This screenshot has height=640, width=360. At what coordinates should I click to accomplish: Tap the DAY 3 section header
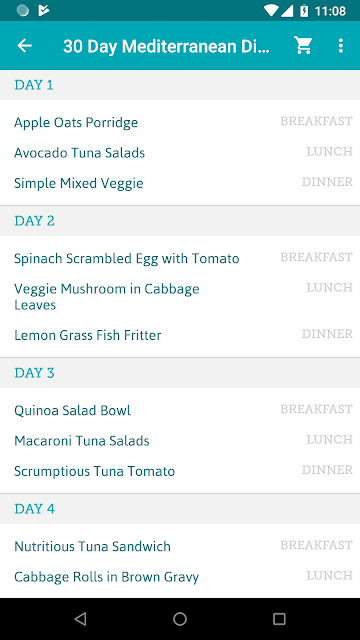(180, 373)
